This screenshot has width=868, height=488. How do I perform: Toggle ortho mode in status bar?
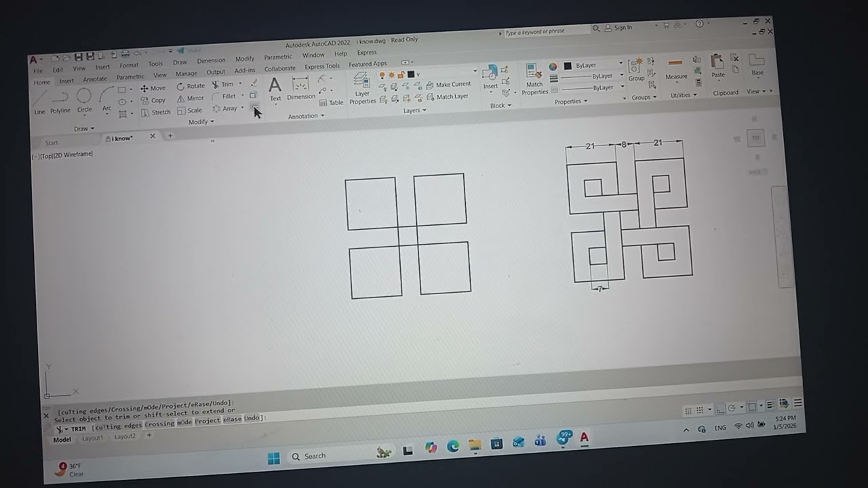coord(720,409)
